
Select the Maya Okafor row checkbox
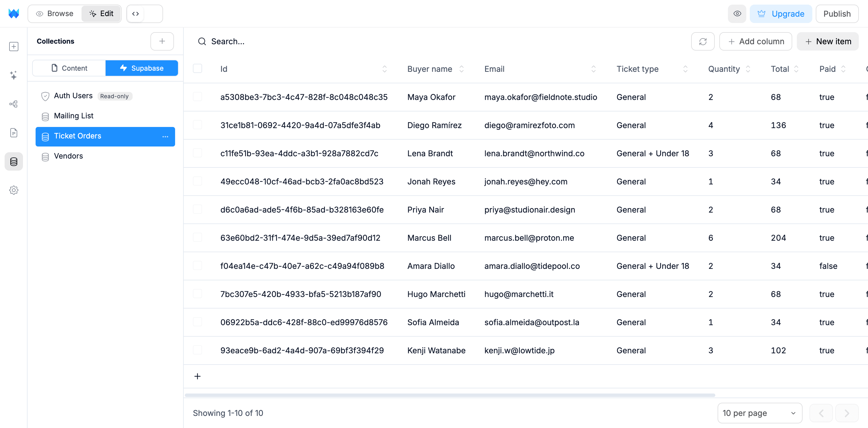click(197, 97)
